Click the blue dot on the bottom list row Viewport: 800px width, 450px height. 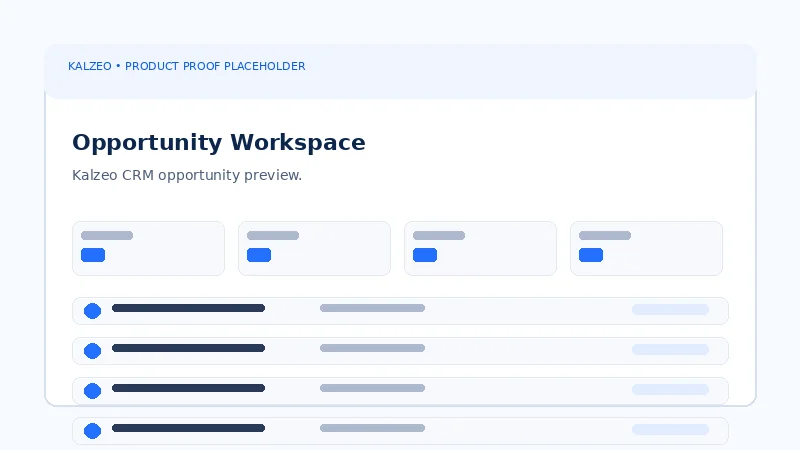tap(92, 431)
